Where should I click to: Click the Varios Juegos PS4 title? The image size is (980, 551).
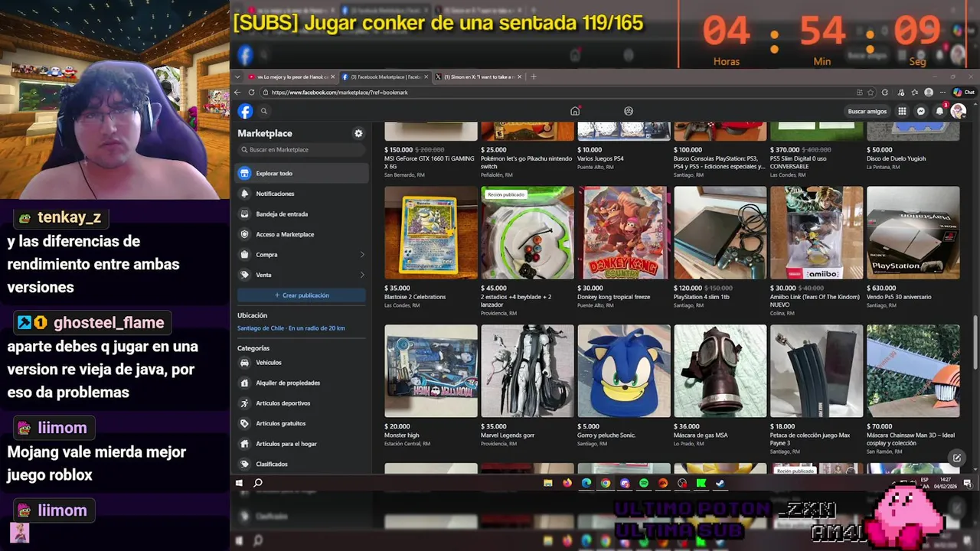tap(600, 158)
